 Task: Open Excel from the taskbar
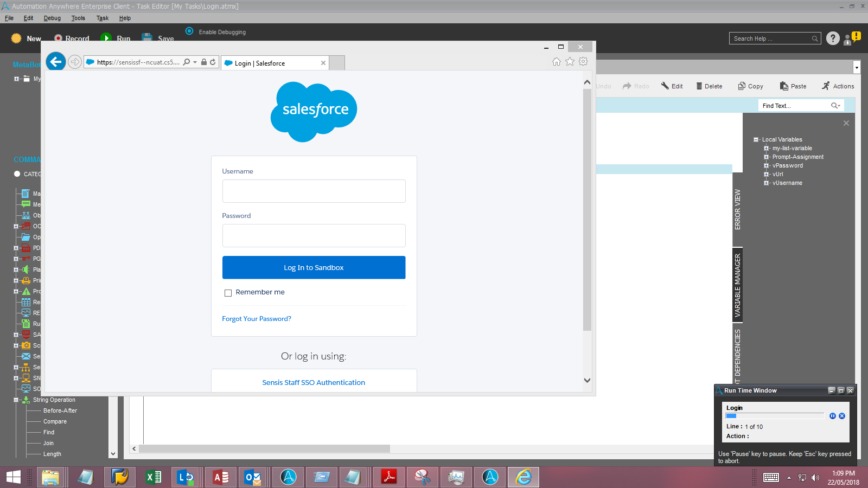(154, 477)
